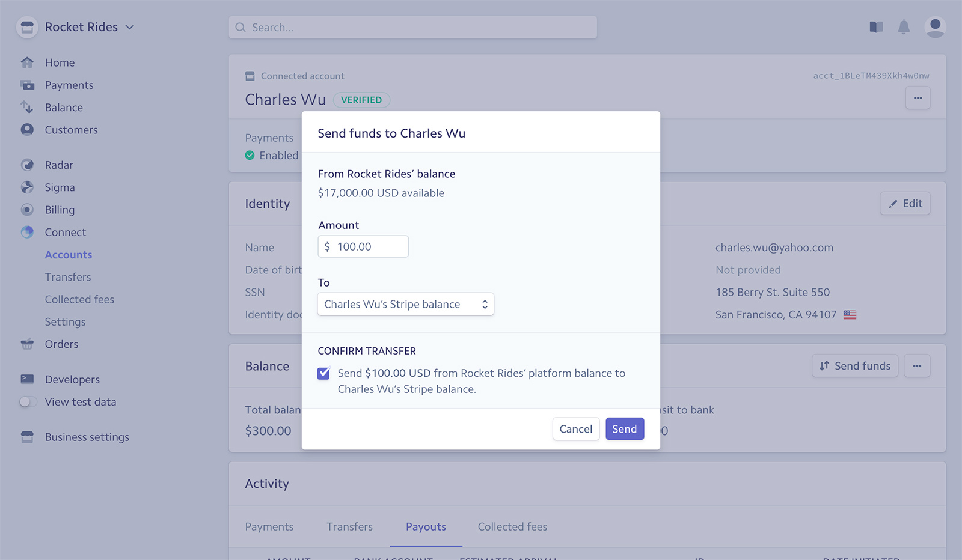Open Connect in the left sidebar
The width and height of the screenshot is (962, 560).
pos(65,232)
